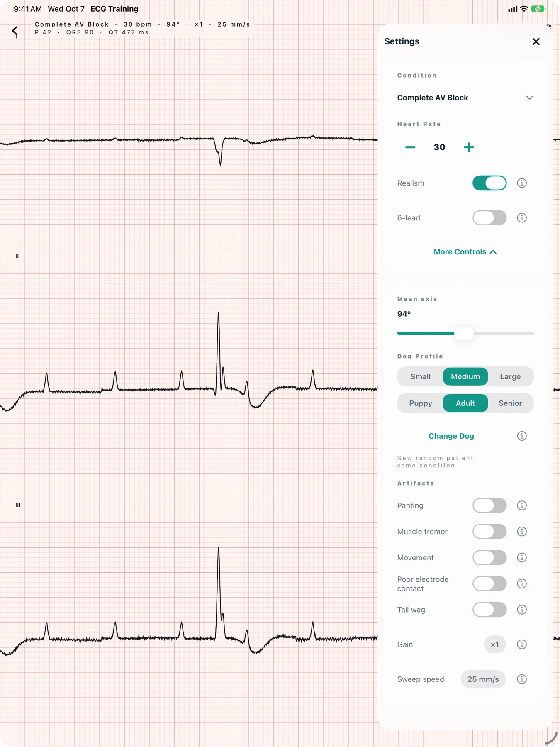Select Small dog size
The height and width of the screenshot is (747, 560).
pyautogui.click(x=420, y=377)
